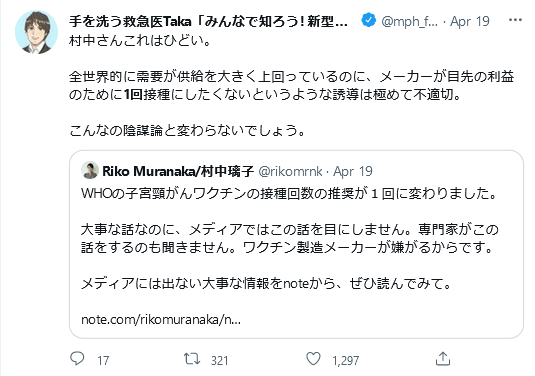Image resolution: width=535 pixels, height=376 pixels.
Task: Open the three-dot more options menu
Action: tap(515, 20)
